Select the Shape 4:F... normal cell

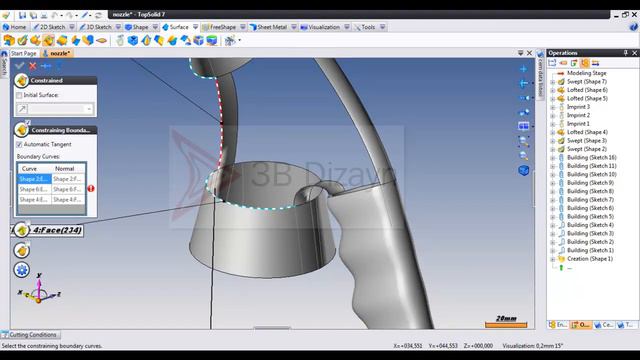coord(68,200)
